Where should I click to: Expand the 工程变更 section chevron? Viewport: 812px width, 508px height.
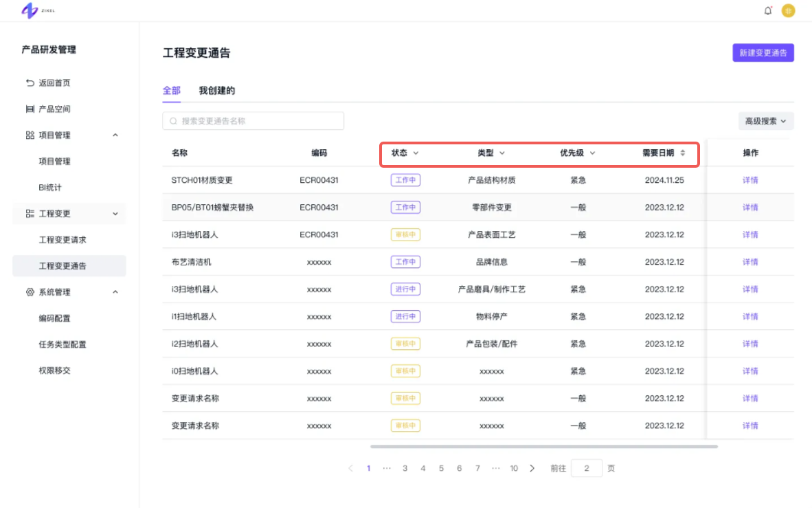click(115, 214)
